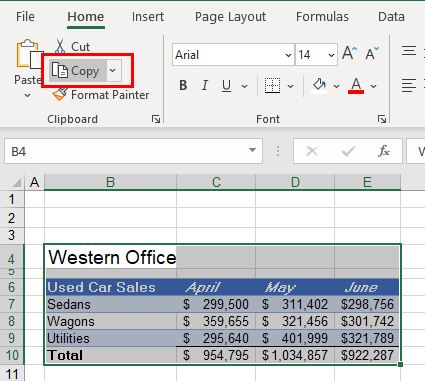Open the Font dialog launcher
This screenshot has width=425, height=381.
[x=382, y=119]
